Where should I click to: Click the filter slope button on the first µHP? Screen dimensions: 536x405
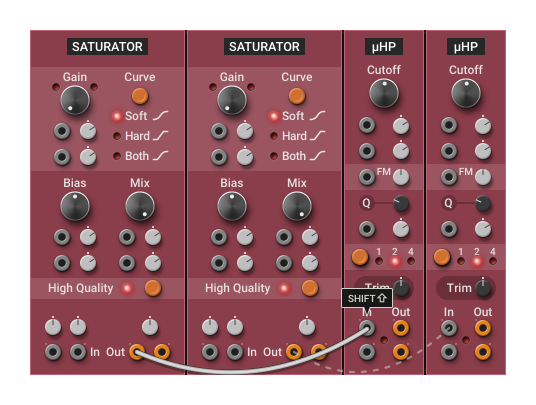pos(360,257)
